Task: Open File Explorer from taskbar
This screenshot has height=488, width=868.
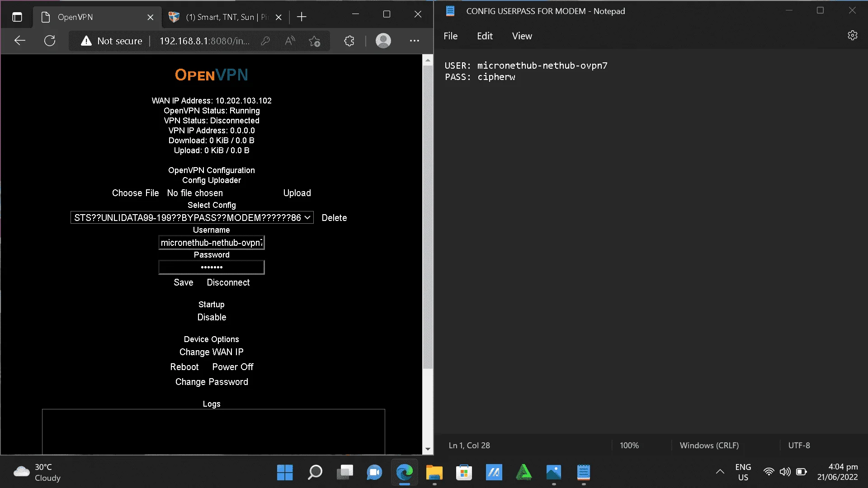Action: pyautogui.click(x=434, y=473)
